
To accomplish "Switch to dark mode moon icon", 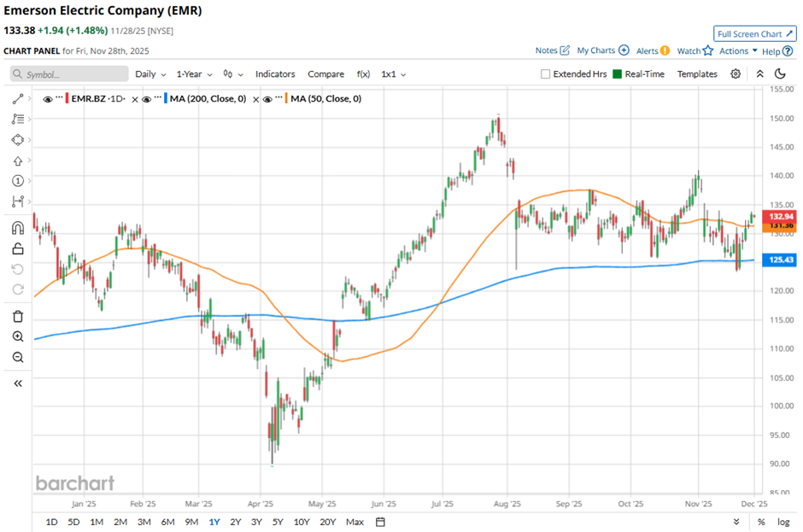I will point(780,74).
